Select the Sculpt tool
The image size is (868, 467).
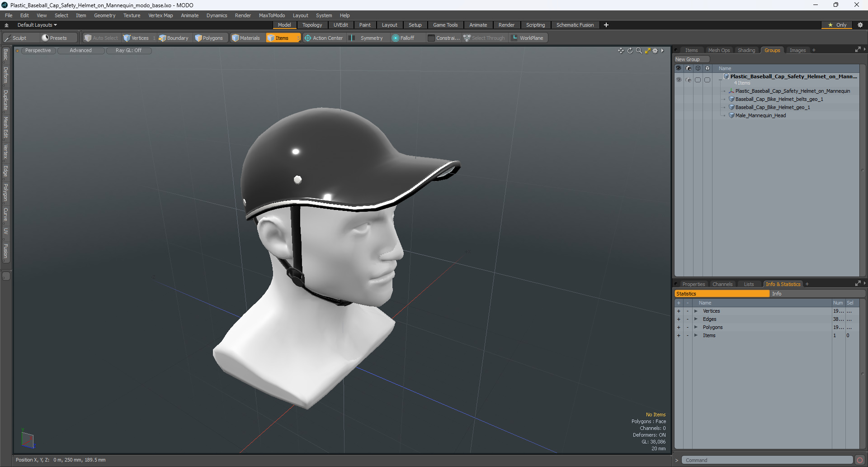pyautogui.click(x=20, y=38)
